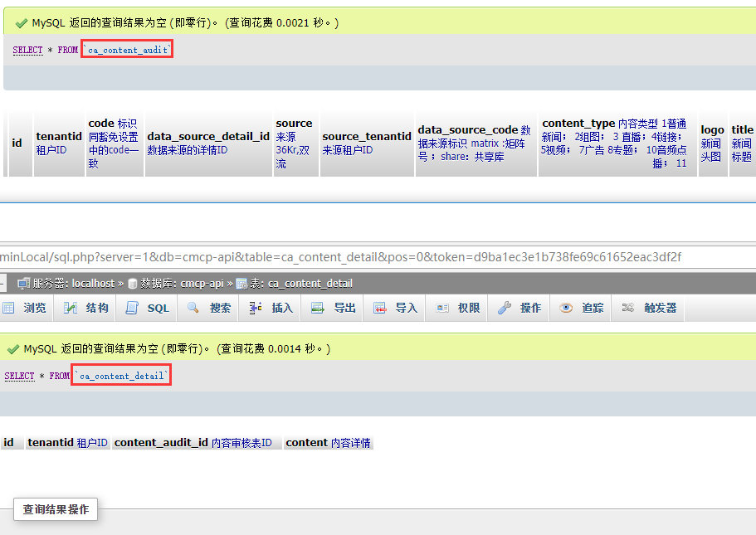This screenshot has height=535, width=756.
Task: Open the 追踪 (Tracking) tab
Action: pyautogui.click(x=581, y=308)
